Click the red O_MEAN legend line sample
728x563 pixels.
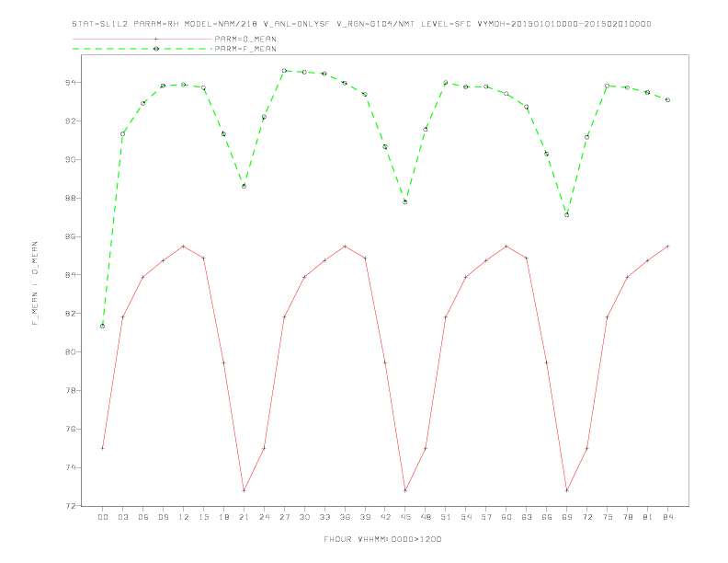142,39
